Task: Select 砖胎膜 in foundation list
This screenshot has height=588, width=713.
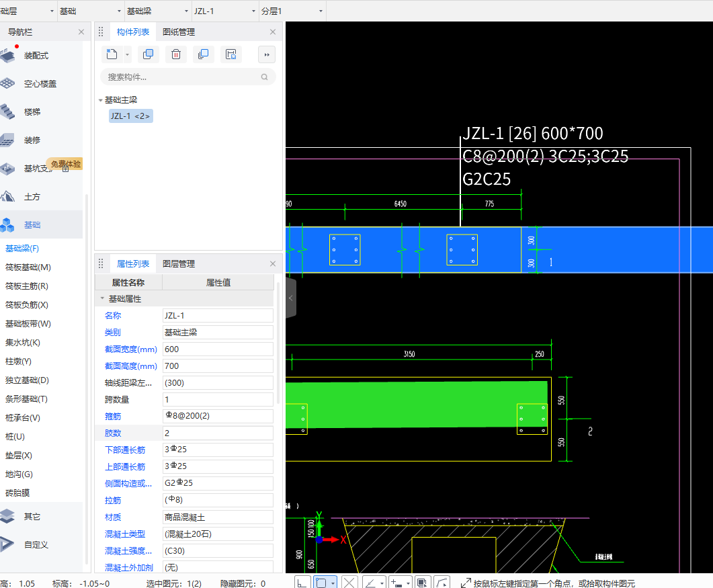Action: (x=17, y=493)
